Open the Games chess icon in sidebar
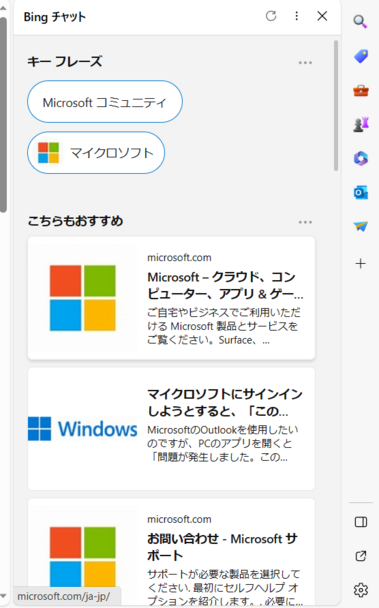Image resolution: width=379 pixels, height=608 pixels. coord(361,124)
